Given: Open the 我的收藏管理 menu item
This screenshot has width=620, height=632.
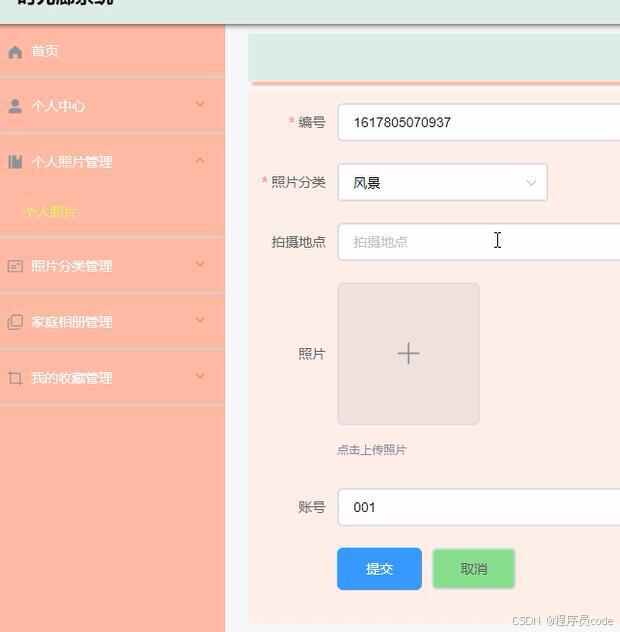Looking at the screenshot, I should 112,378.
